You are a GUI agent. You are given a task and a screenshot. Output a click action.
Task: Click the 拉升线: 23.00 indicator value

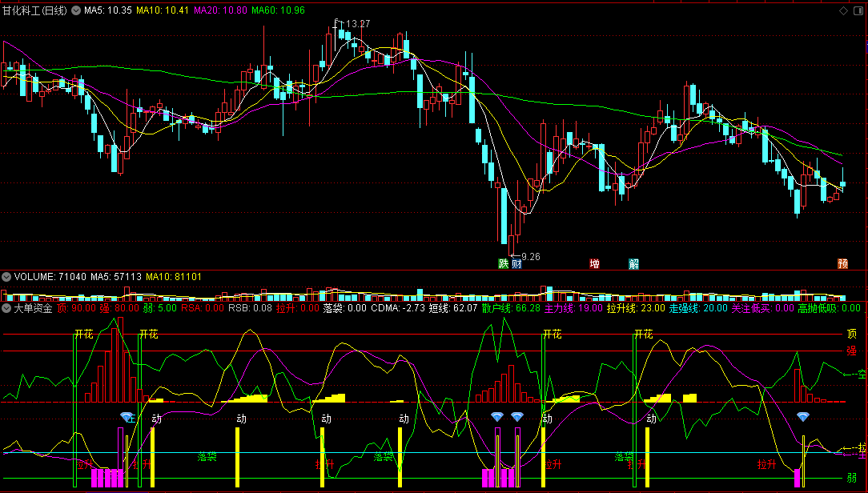click(x=636, y=308)
